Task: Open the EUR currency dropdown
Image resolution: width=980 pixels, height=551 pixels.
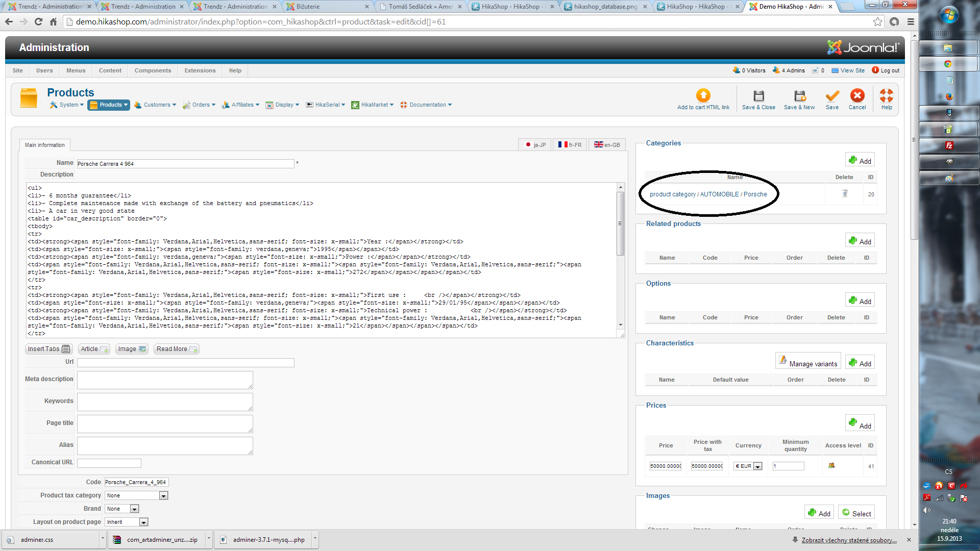Action: click(x=748, y=466)
